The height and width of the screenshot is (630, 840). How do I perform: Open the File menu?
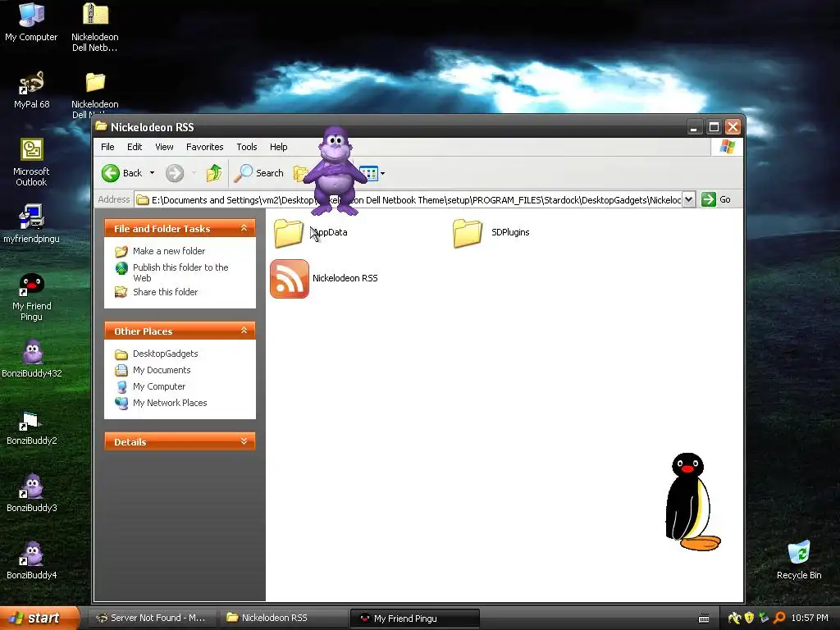(107, 147)
